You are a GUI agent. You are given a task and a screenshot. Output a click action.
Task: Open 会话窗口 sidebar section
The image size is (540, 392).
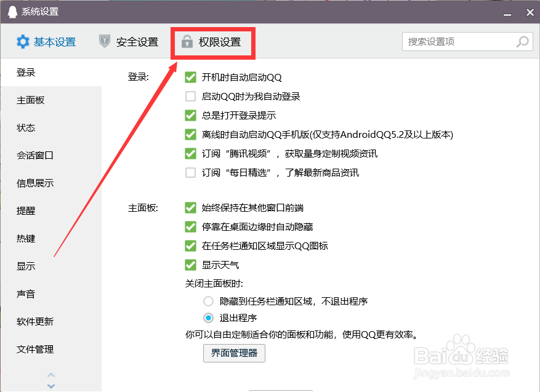[51, 156]
